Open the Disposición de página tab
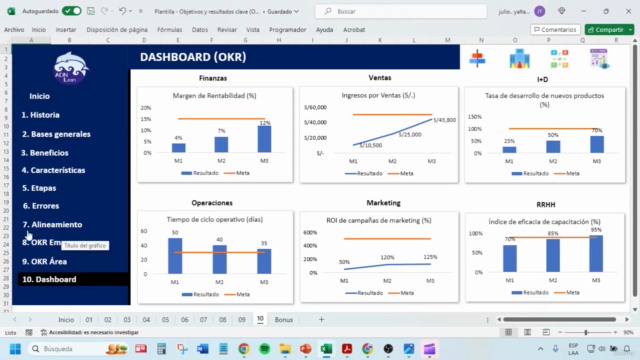This screenshot has width=640, height=360. 117,29
